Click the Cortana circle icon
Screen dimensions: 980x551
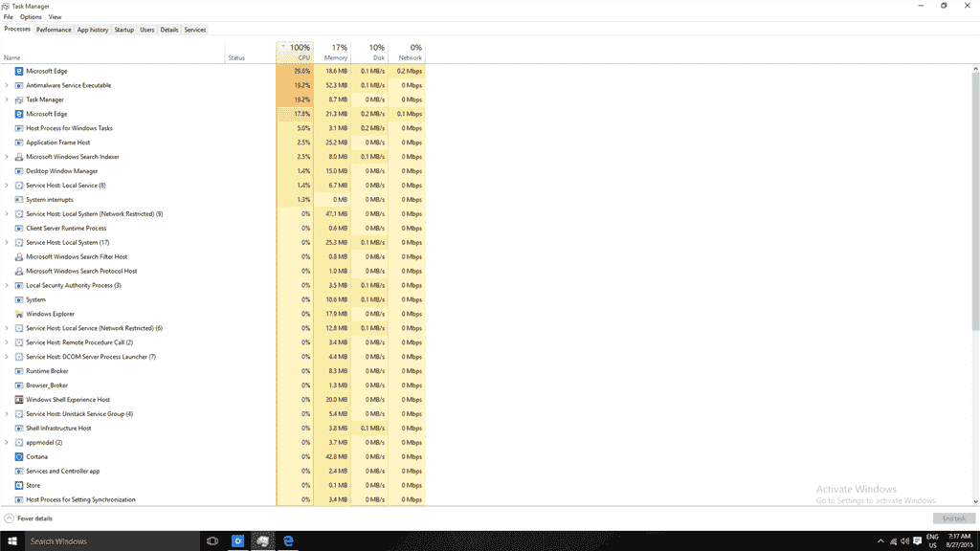[x=19, y=456]
